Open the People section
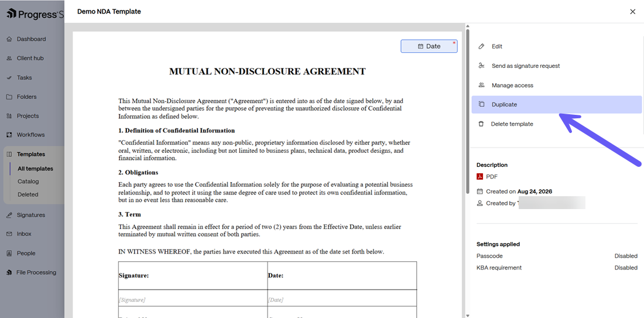 pyautogui.click(x=26, y=254)
